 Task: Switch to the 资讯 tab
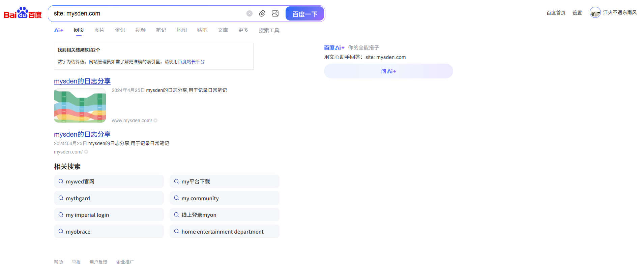[120, 30]
